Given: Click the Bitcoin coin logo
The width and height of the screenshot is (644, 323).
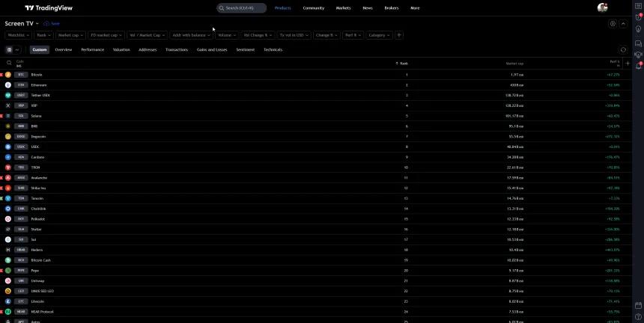Looking at the screenshot, I should (x=7, y=75).
